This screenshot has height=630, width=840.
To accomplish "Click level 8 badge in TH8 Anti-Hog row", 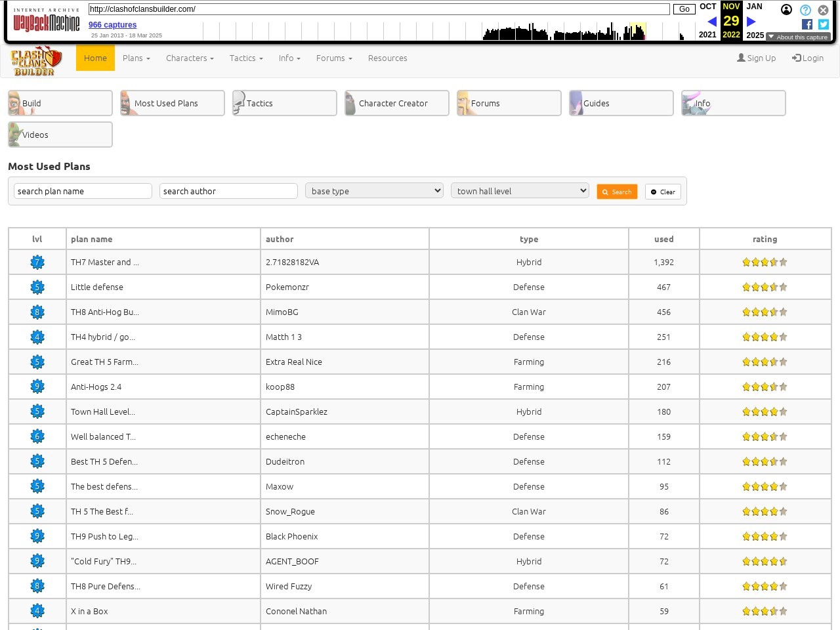I will coord(37,312).
